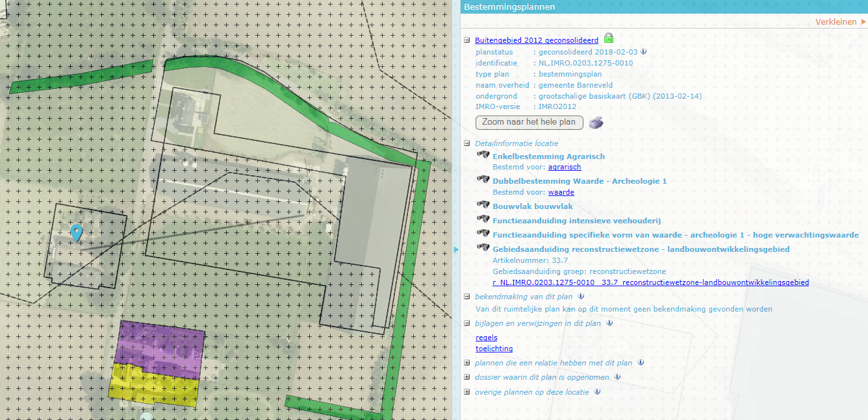This screenshot has width=868, height=420.
Task: Click 'Van dit ruimtelijke plan kan' message
Action: (624, 309)
